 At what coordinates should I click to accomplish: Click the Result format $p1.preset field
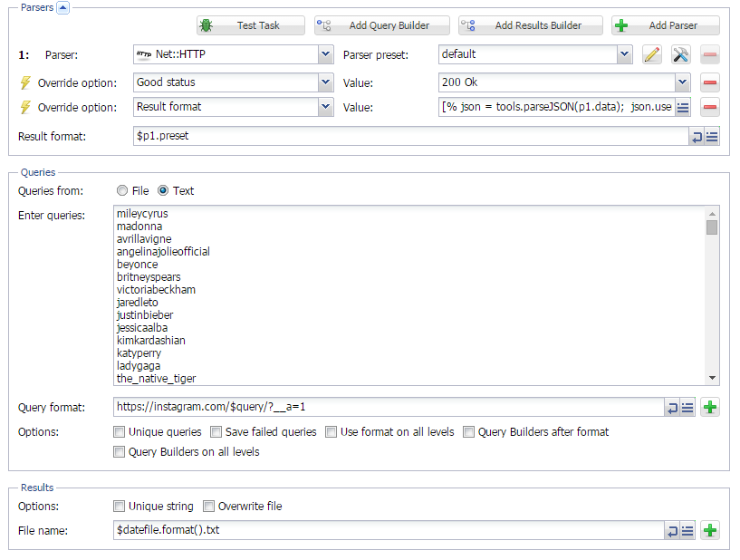410,136
